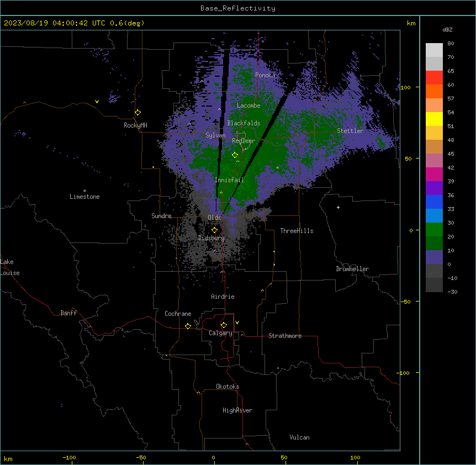Click the yellow diamond marker near RedDeer

pyautogui.click(x=235, y=155)
